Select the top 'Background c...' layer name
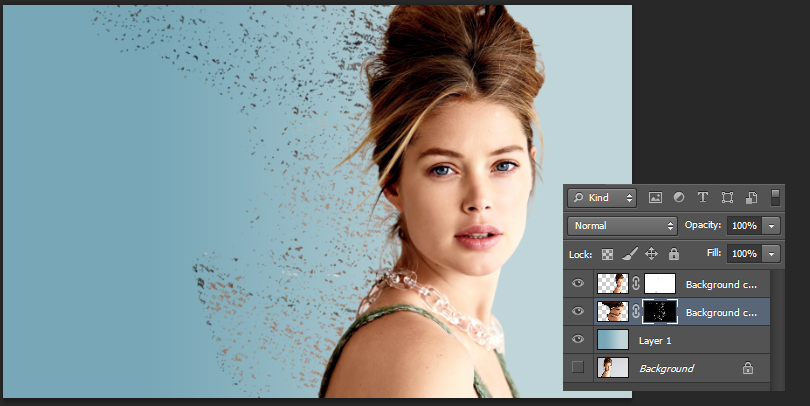This screenshot has width=810, height=406. coord(721,285)
